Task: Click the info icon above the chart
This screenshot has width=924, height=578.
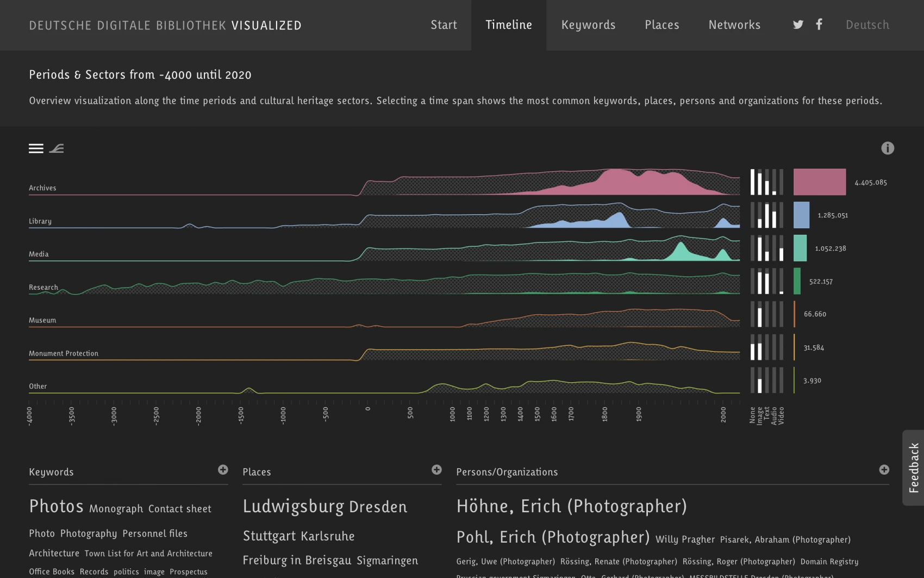Action: coord(887,148)
